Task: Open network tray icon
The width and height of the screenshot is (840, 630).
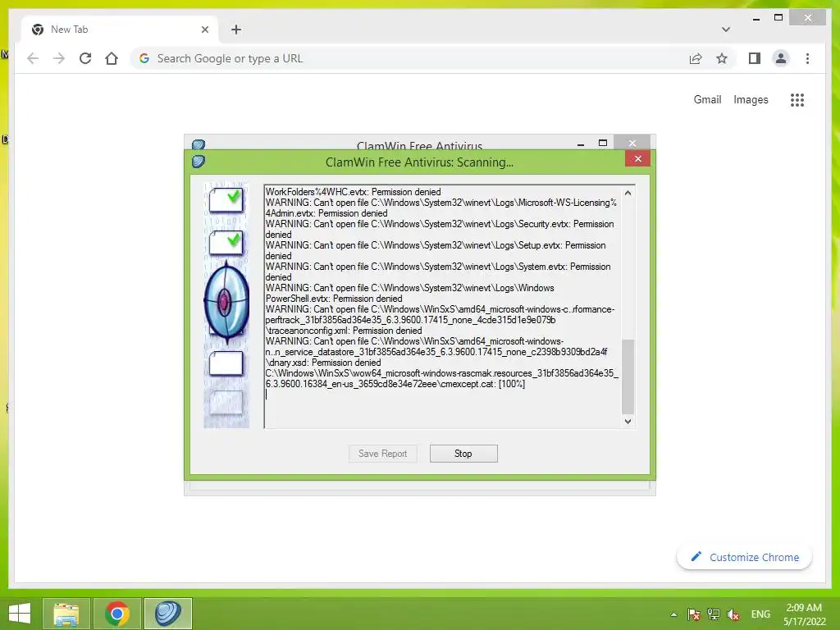Action: (713, 614)
